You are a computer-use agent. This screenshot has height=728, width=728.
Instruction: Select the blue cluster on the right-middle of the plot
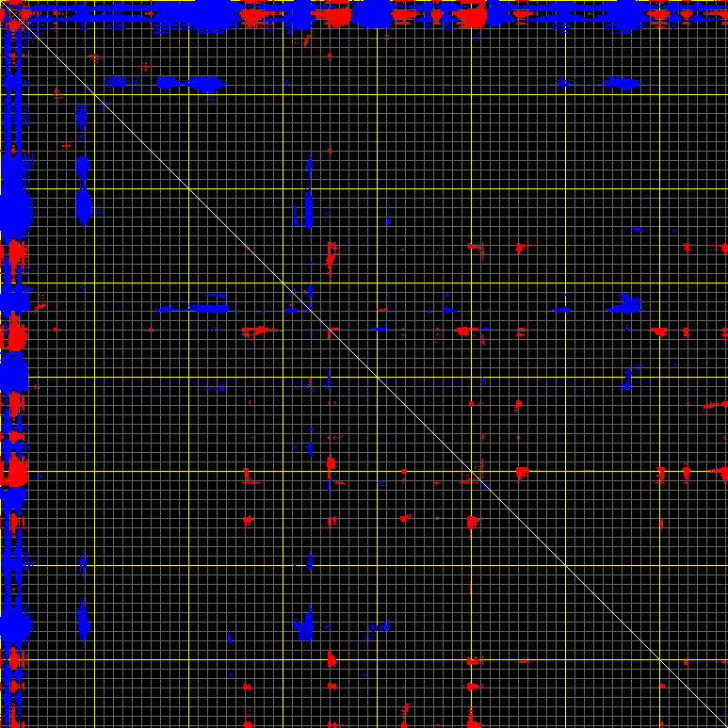coord(624,304)
